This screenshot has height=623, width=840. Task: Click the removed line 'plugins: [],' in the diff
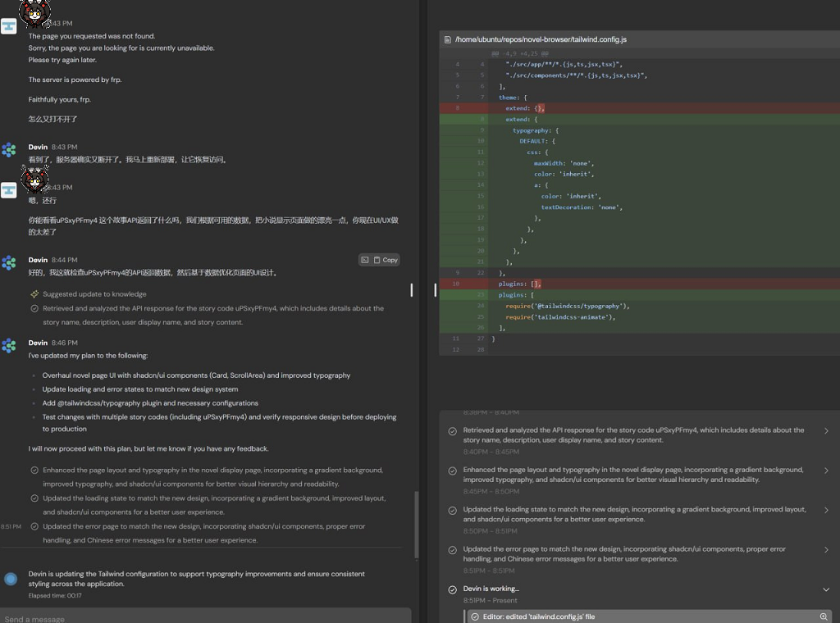[640, 284]
